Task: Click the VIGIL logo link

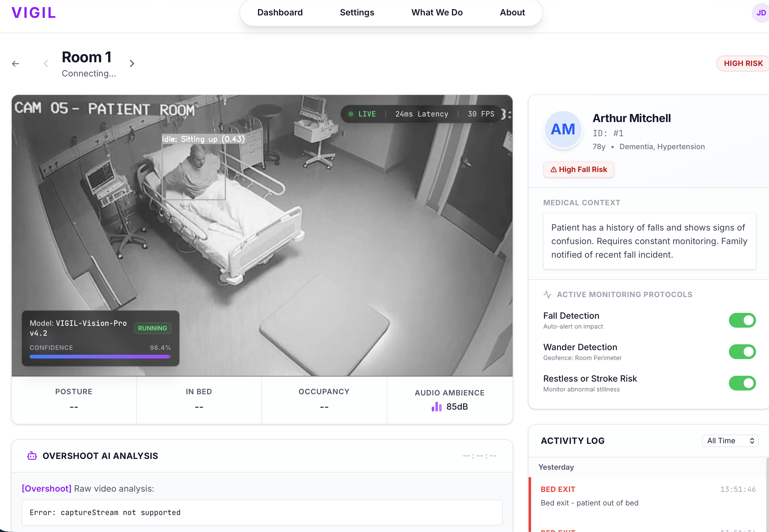Action: click(34, 13)
